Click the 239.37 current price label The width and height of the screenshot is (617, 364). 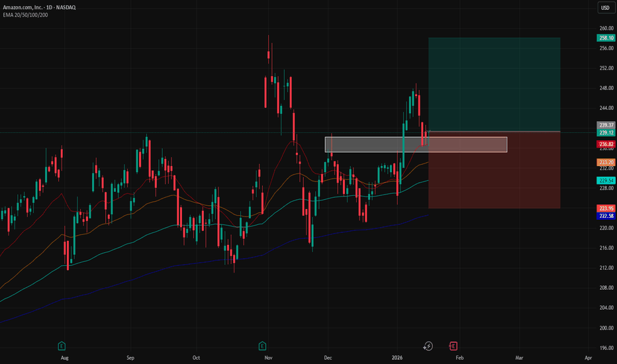pyautogui.click(x=605, y=125)
